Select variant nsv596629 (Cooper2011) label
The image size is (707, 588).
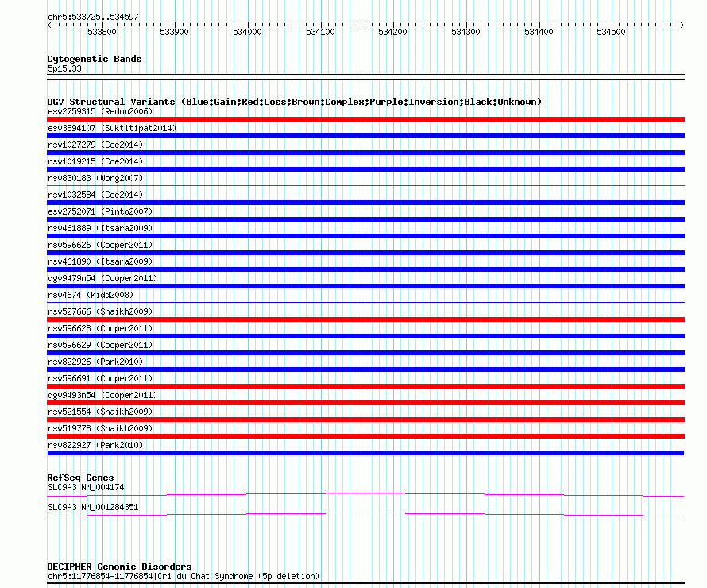(100, 345)
